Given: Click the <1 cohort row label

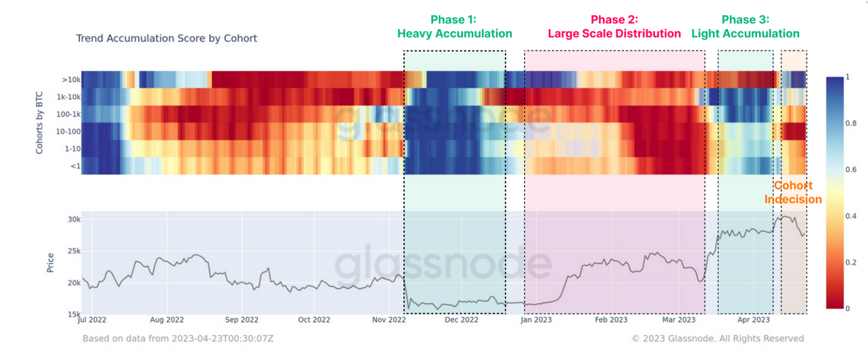Looking at the screenshot, I should click(76, 166).
